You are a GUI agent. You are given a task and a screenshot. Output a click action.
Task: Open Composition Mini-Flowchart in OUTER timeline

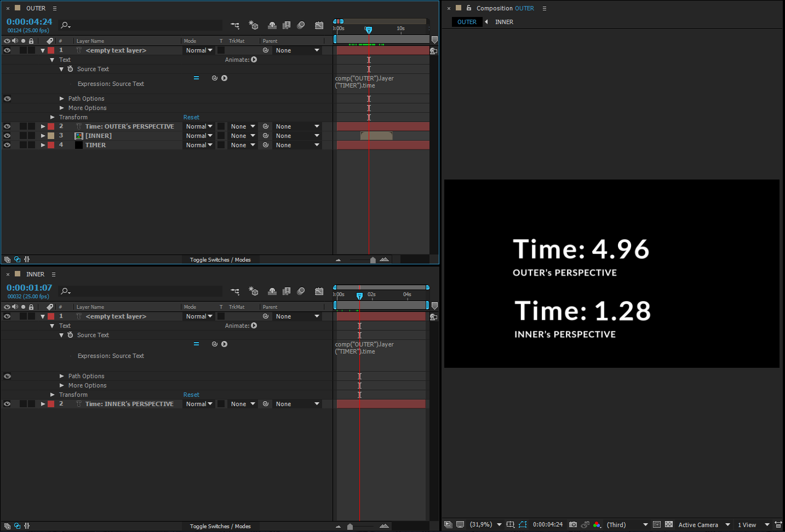(x=235, y=25)
